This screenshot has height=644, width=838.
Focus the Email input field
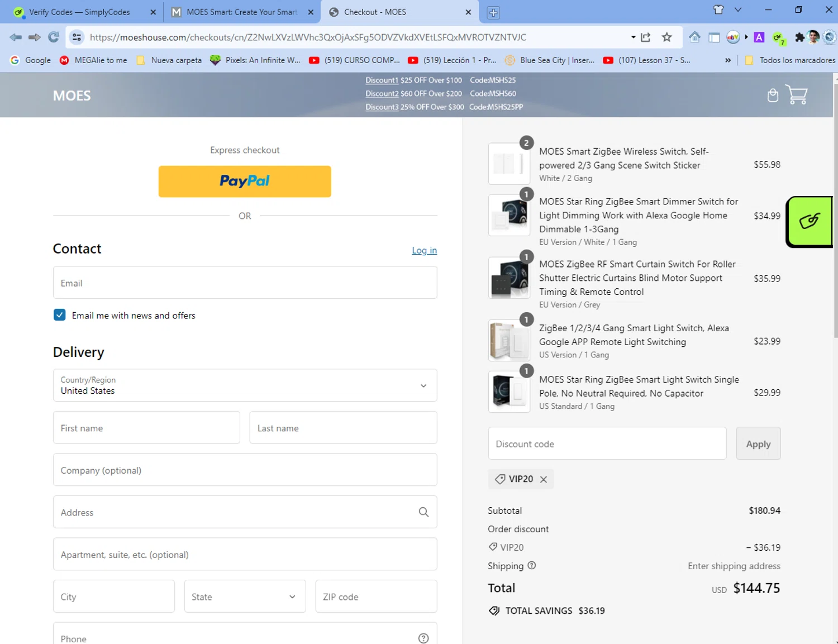[x=245, y=283]
